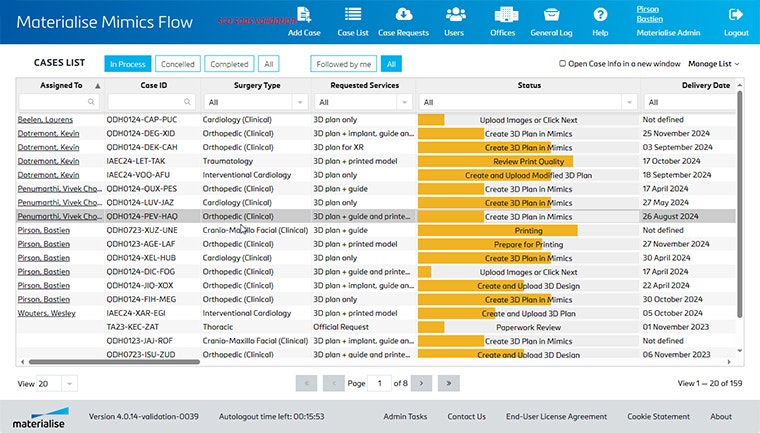This screenshot has height=433, width=760.
Task: Open the Surgery Type filter dropdown
Action: (x=254, y=102)
